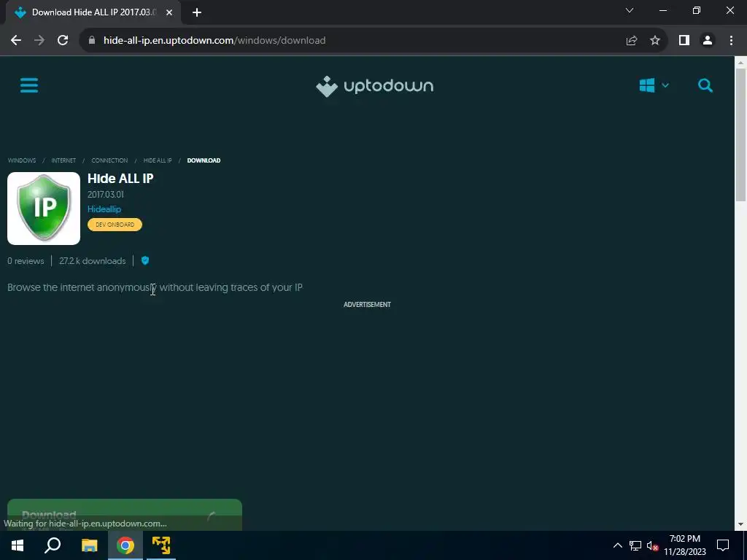Close the Download Hide ALL IP tab

[x=169, y=12]
